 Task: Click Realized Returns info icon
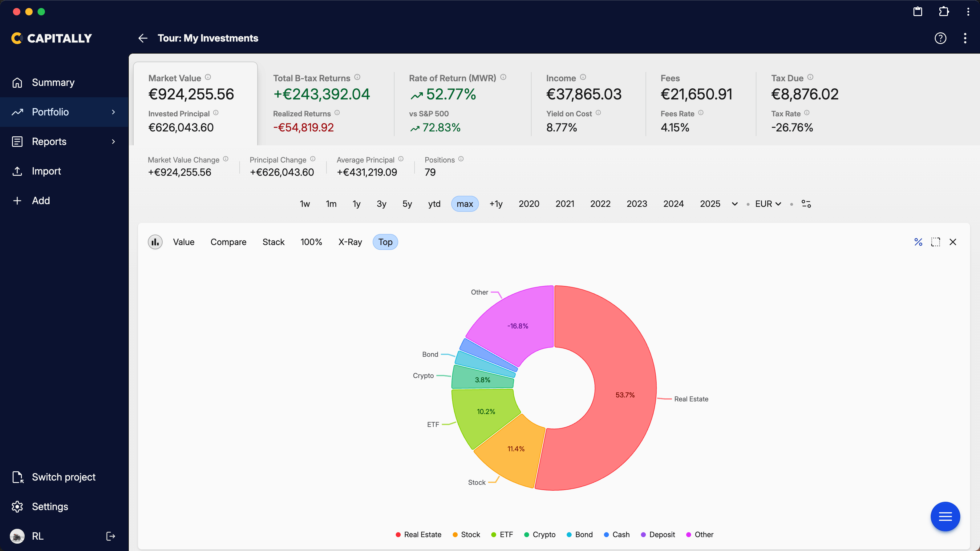coord(337,113)
